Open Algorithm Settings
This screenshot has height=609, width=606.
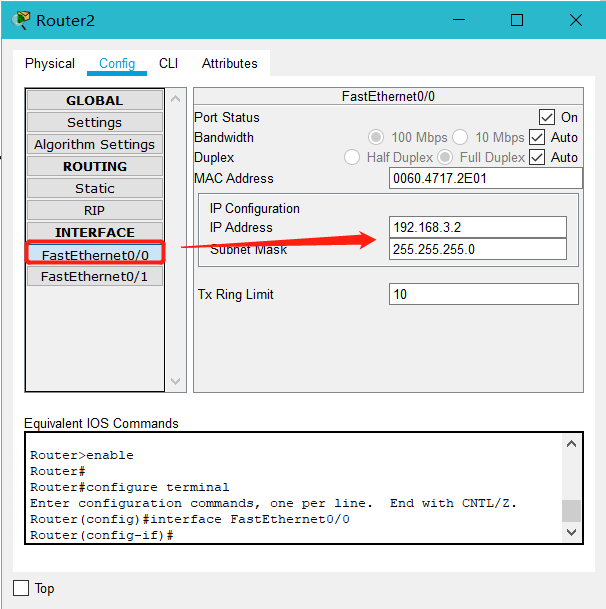(x=95, y=144)
